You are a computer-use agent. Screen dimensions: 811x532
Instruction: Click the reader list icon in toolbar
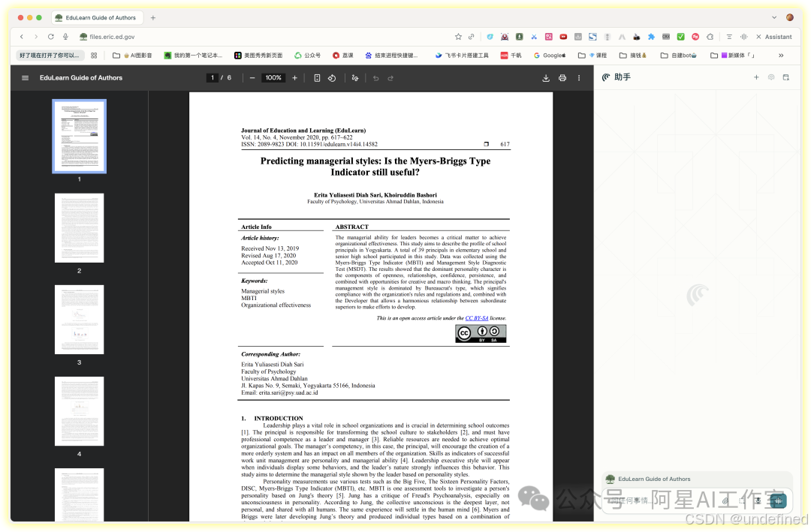728,37
